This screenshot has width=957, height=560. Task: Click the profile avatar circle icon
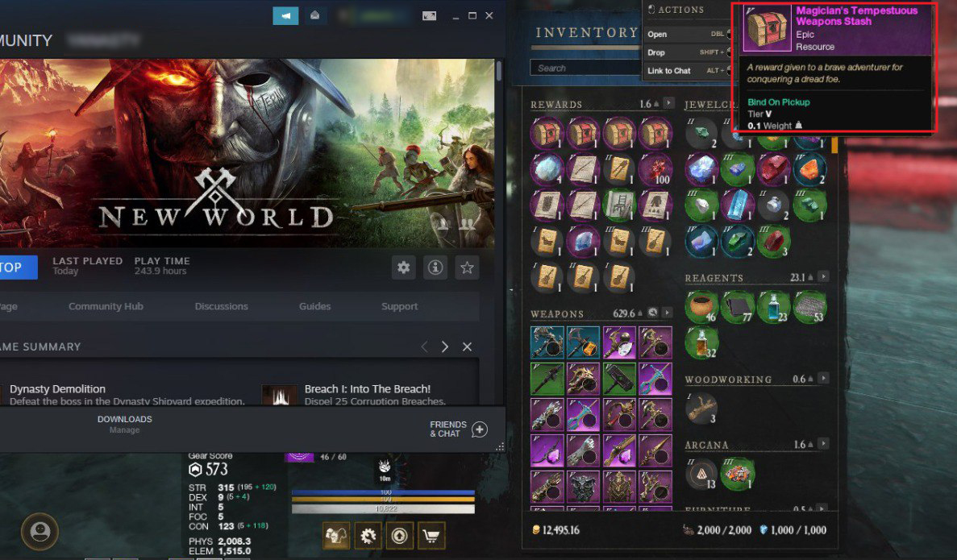pos(40,531)
